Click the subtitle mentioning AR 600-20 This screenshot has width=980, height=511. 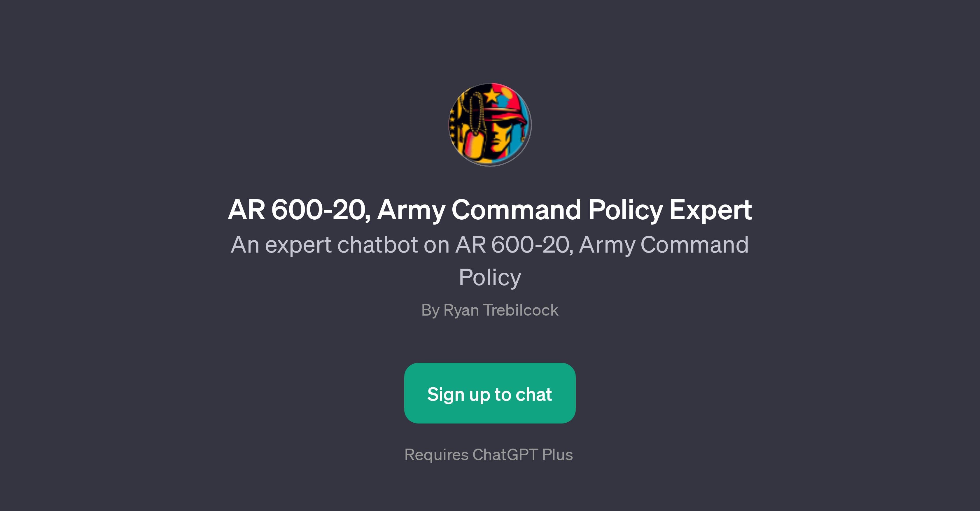[490, 245]
